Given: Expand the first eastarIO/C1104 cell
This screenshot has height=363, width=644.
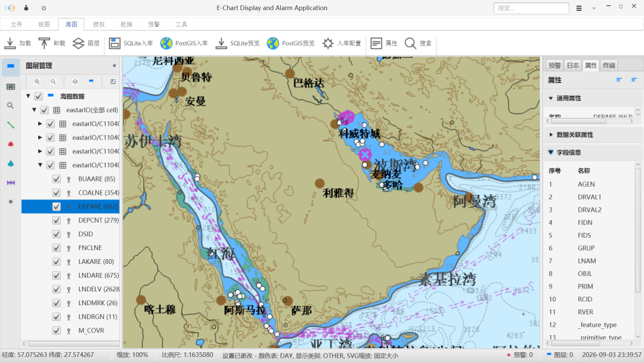Looking at the screenshot, I should tap(40, 124).
